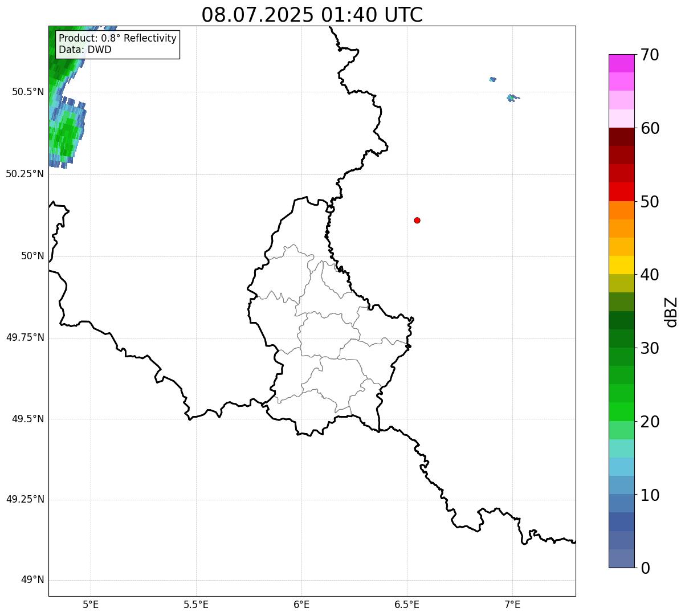Image resolution: width=685 pixels, height=616 pixels.
Task: Click the colorbar tick label 0
Action: 645,568
